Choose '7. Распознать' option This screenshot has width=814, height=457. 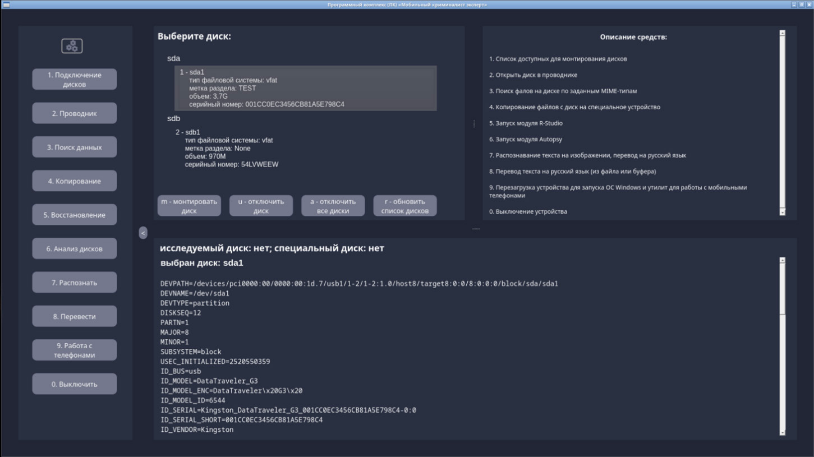pyautogui.click(x=74, y=282)
